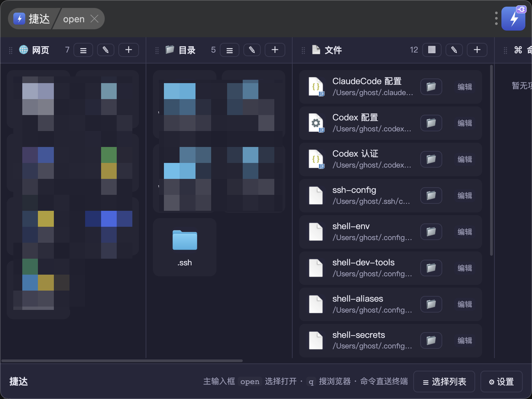
Task: Click the pencil edit icon in 文件 panel
Action: tap(454, 50)
